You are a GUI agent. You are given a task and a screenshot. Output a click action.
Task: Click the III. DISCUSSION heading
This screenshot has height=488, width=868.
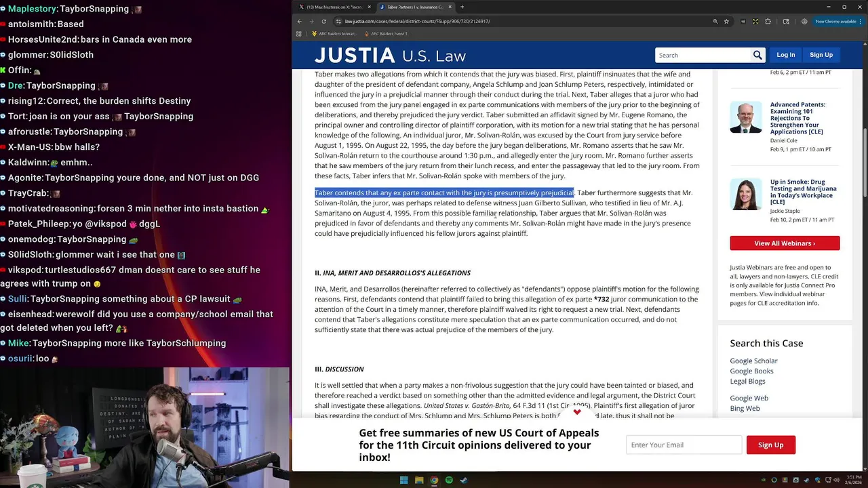pos(339,369)
